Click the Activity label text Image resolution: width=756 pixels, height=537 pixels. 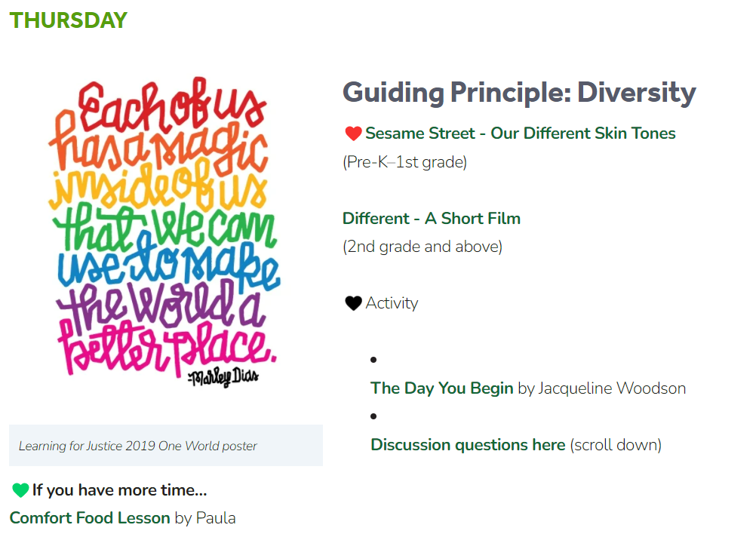tap(392, 303)
